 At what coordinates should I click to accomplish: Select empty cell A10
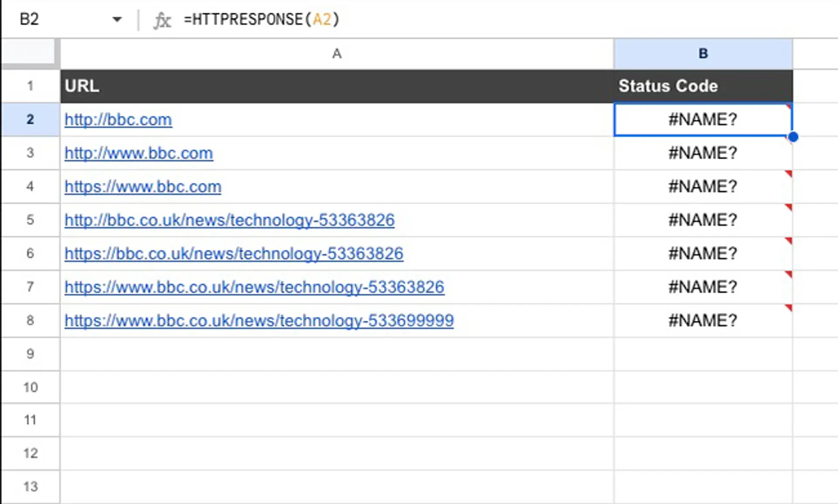coord(337,387)
